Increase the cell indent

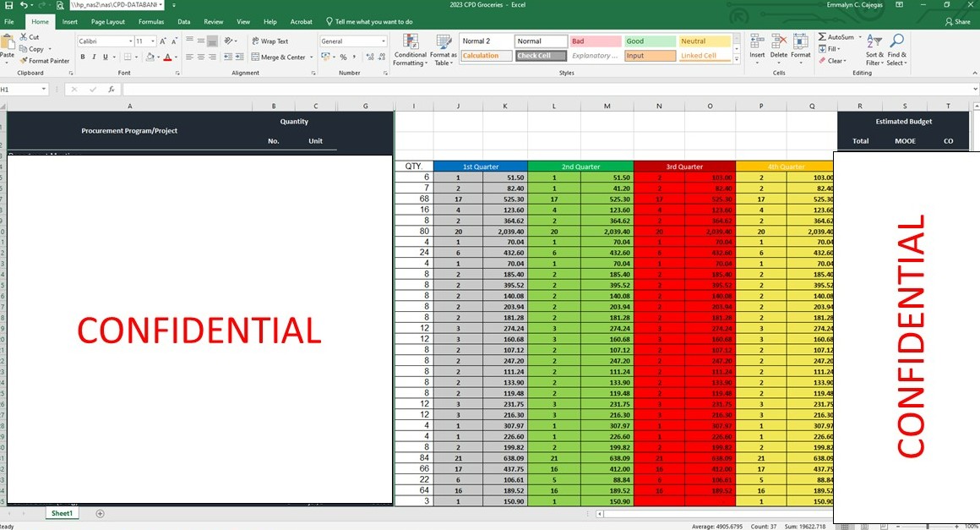tap(239, 57)
